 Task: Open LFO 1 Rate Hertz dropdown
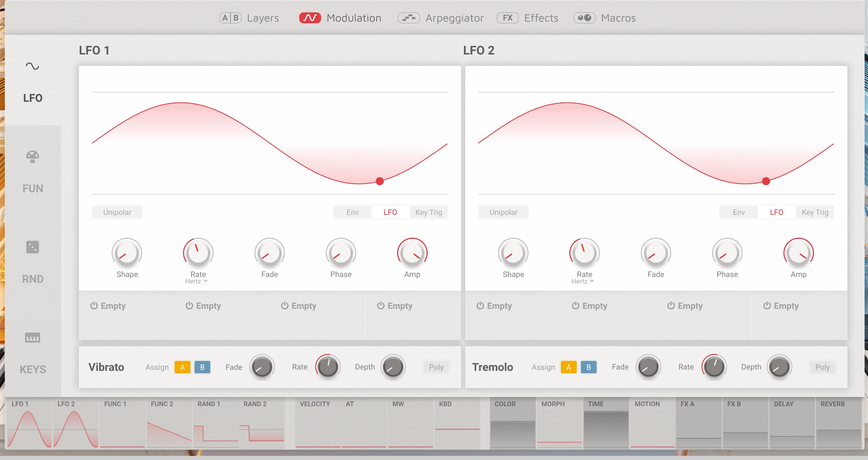[x=197, y=281]
